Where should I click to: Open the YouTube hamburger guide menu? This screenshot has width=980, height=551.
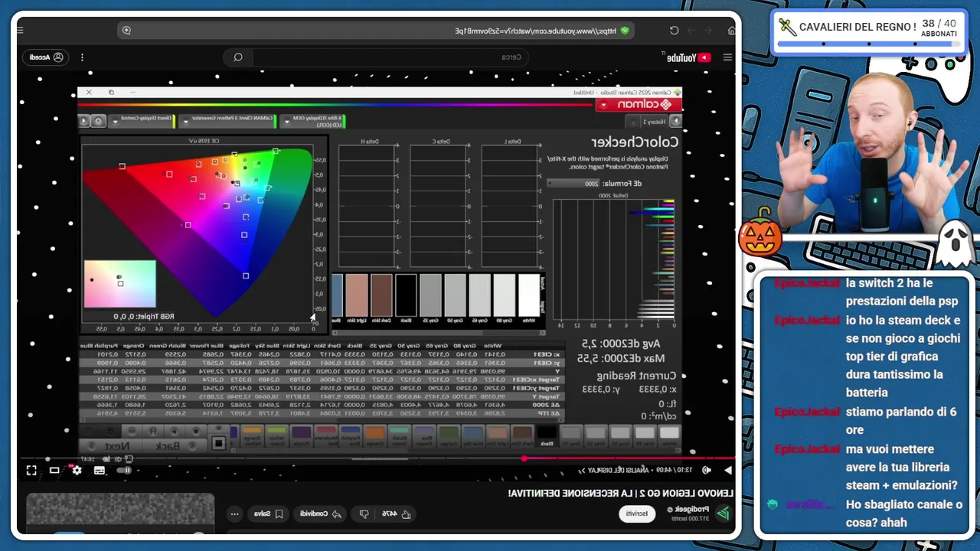click(x=727, y=57)
